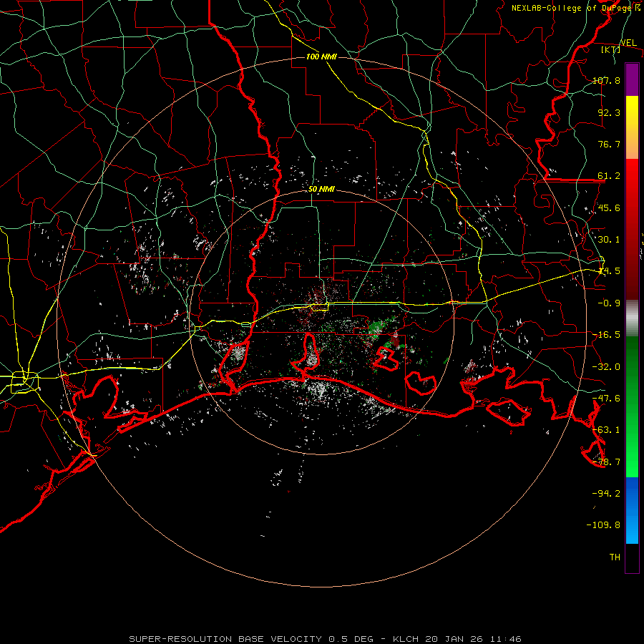Image resolution: width=644 pixels, height=644 pixels.
Task: Click the [KT] units label
Action: [611, 49]
